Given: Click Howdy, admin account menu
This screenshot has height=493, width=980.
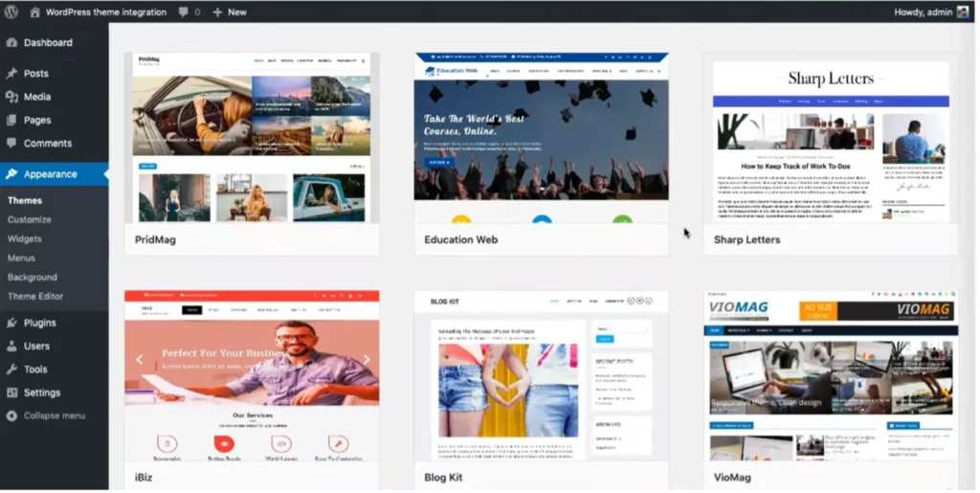Looking at the screenshot, I should click(x=924, y=11).
